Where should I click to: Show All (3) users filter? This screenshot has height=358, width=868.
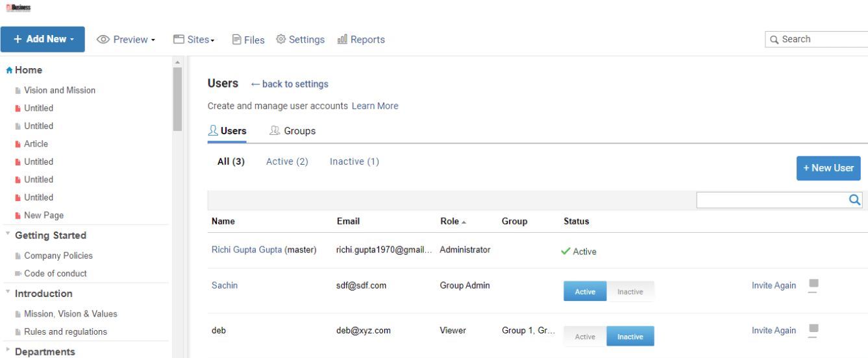point(231,161)
